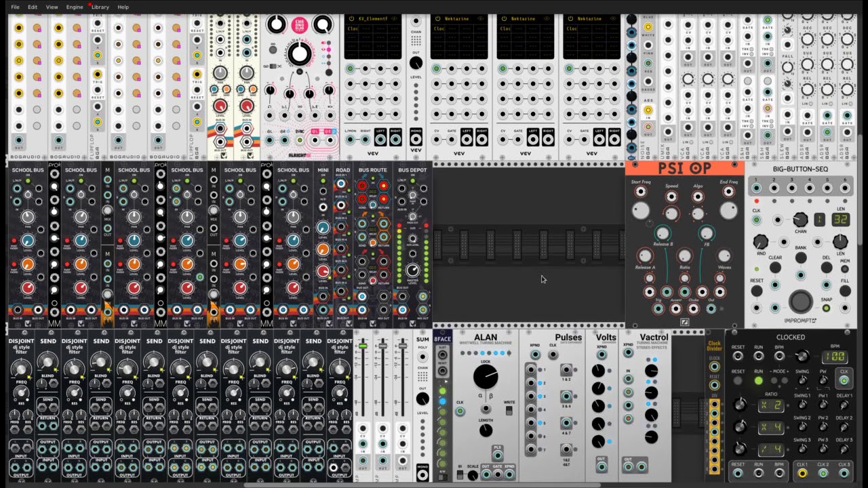Click the BIG-BUTTON-SEQ RND knob

pyautogui.click(x=760, y=242)
